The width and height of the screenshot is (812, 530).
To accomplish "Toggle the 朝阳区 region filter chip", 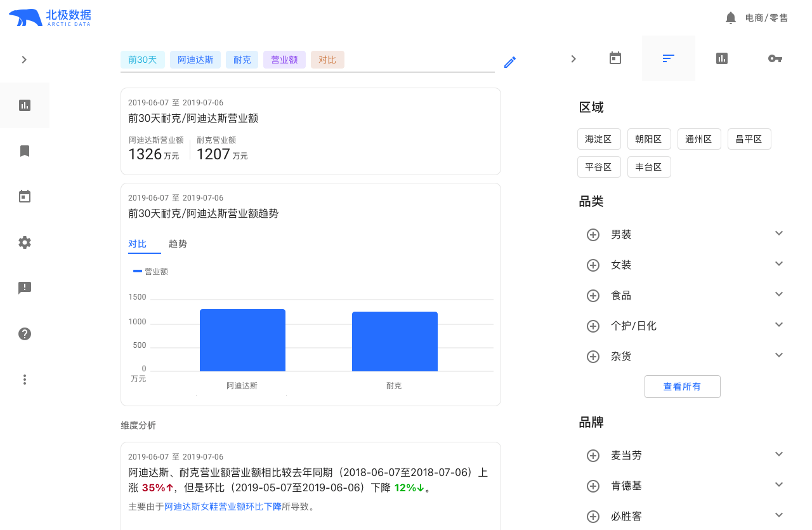I will tap(649, 139).
